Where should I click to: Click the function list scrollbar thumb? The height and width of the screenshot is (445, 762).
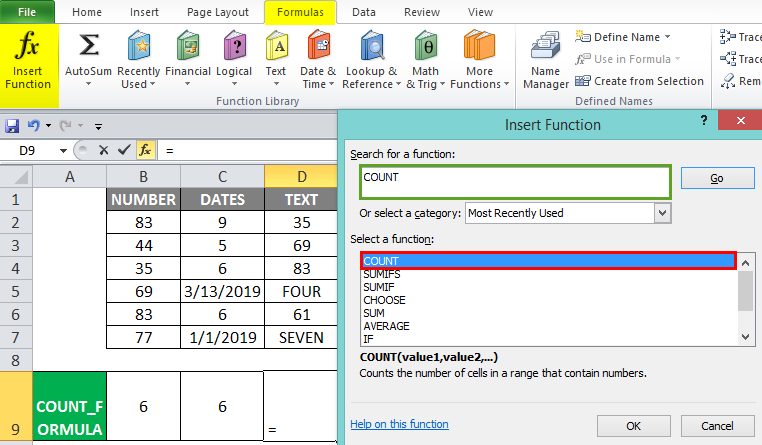coord(745,291)
